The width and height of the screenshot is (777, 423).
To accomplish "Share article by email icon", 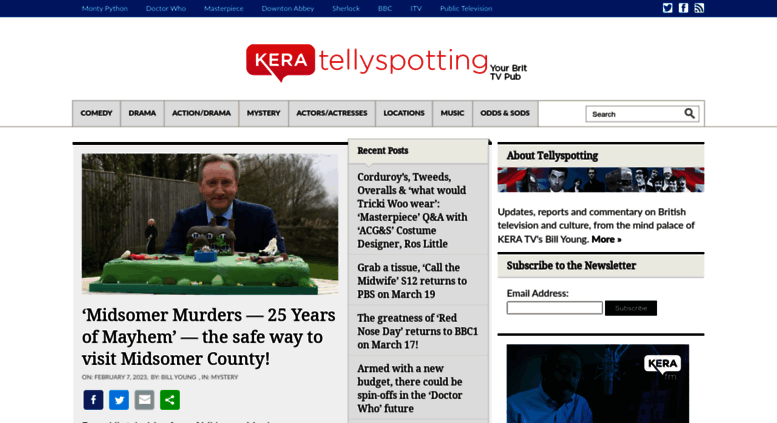I will (x=144, y=400).
